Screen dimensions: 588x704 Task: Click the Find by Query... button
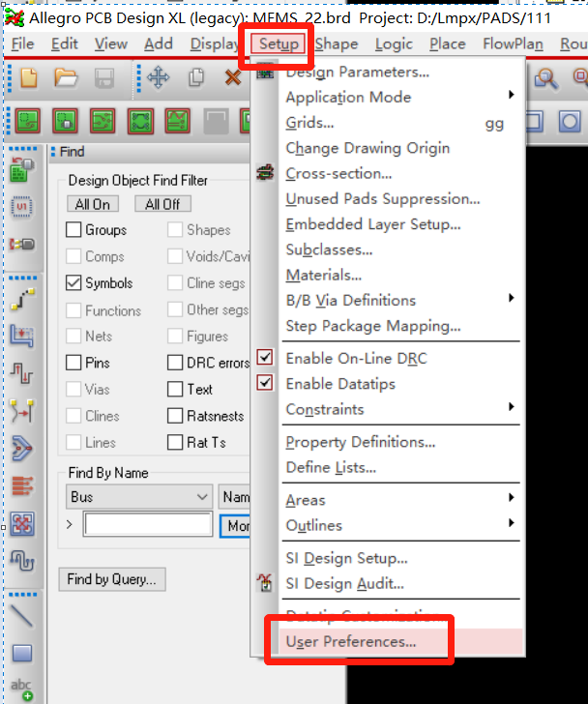click(x=112, y=579)
